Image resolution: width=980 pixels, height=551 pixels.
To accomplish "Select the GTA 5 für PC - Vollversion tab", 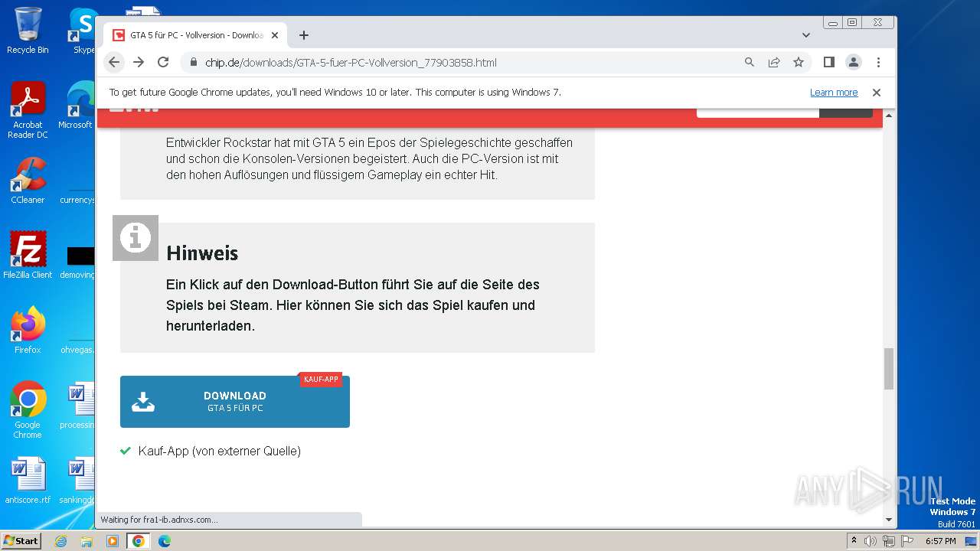I will (195, 35).
